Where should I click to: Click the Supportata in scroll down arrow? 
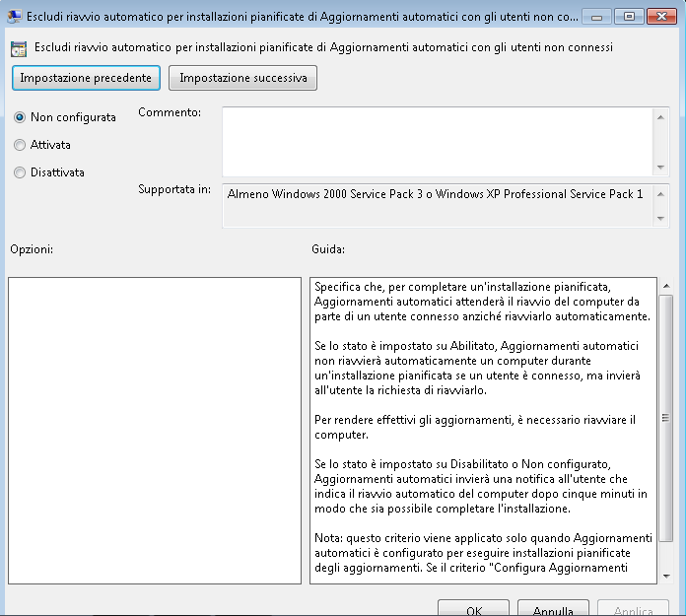click(660, 218)
